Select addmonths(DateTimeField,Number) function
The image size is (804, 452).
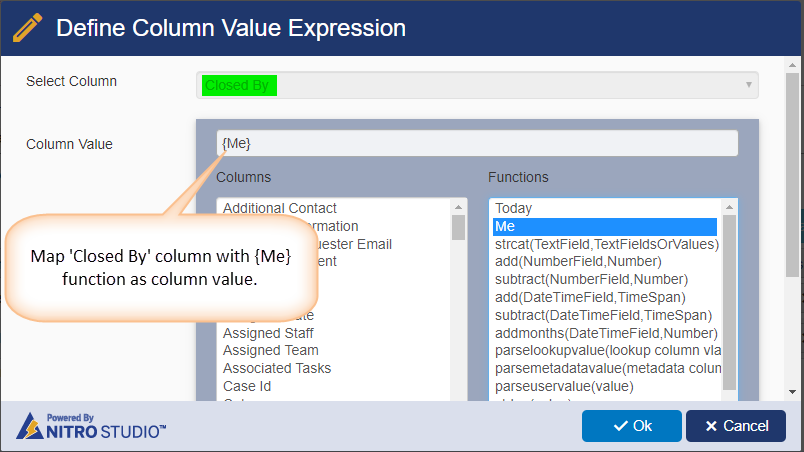click(x=606, y=333)
